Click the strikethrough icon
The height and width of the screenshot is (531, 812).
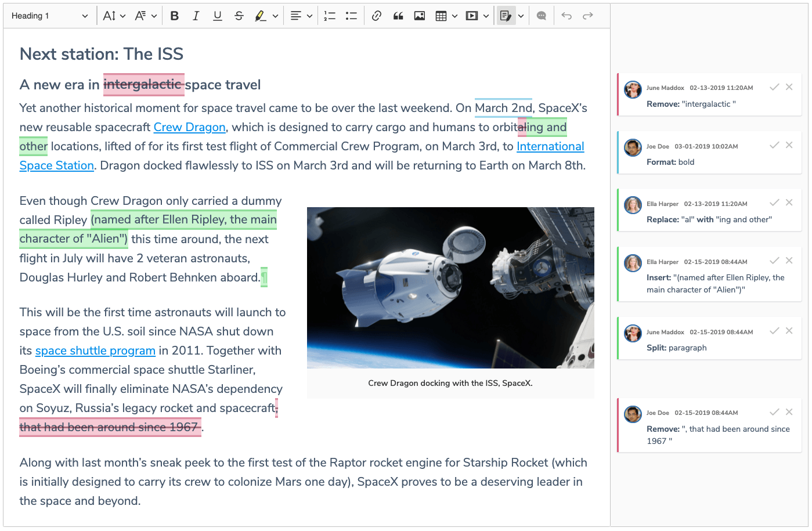[239, 16]
